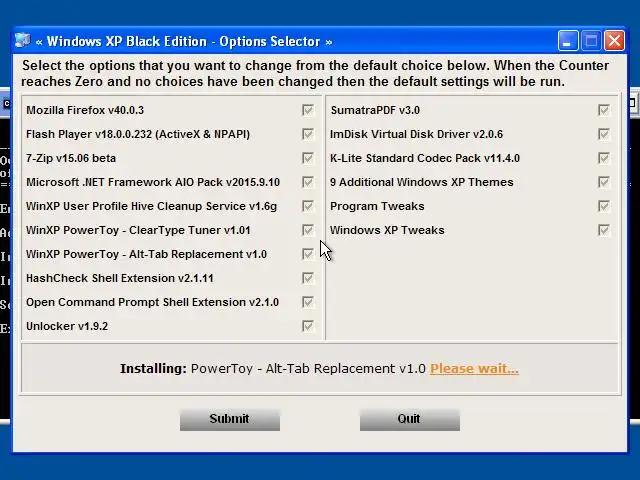Toggle the 7-Zip v15.06 beta checkbox

pos(308,158)
